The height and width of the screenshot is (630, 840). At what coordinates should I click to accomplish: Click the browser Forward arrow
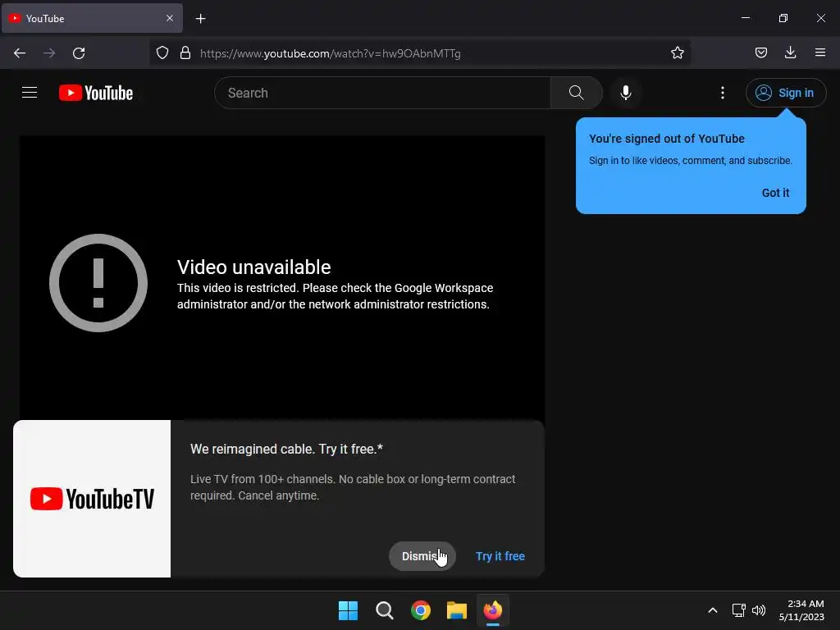pos(49,53)
